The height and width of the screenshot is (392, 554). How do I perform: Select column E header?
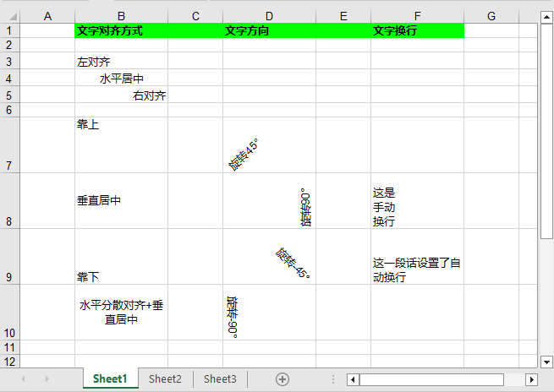coord(343,16)
